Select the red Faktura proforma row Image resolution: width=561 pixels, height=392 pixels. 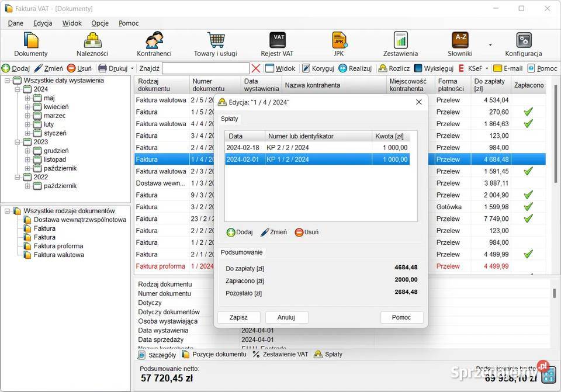click(340, 266)
